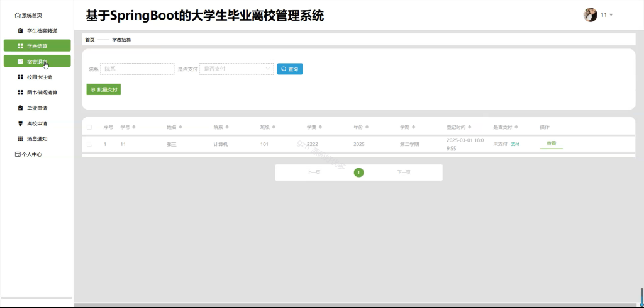Click the chart icon beside 宿舍退宿
This screenshot has width=644, height=308.
pos(21,62)
